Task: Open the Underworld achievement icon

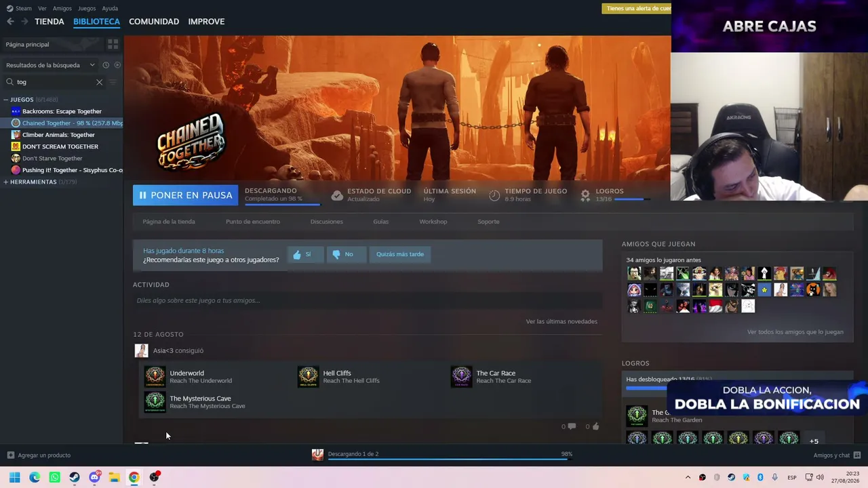Action: [x=155, y=377]
